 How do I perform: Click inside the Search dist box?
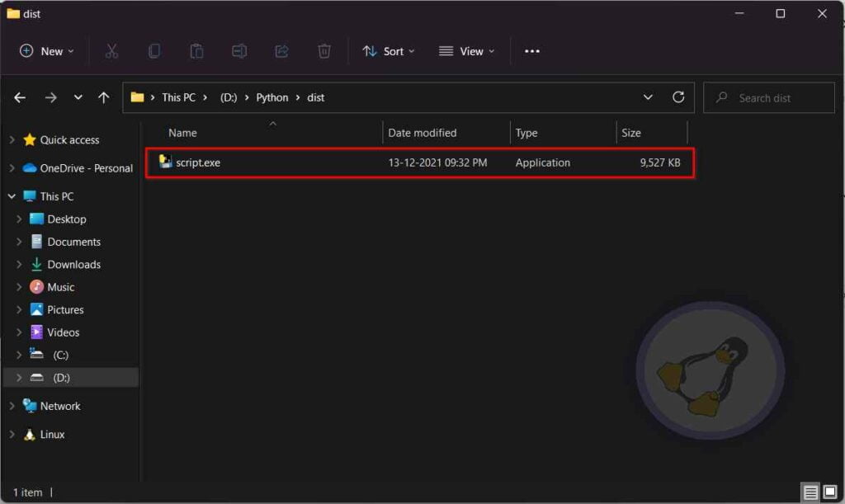click(x=767, y=97)
